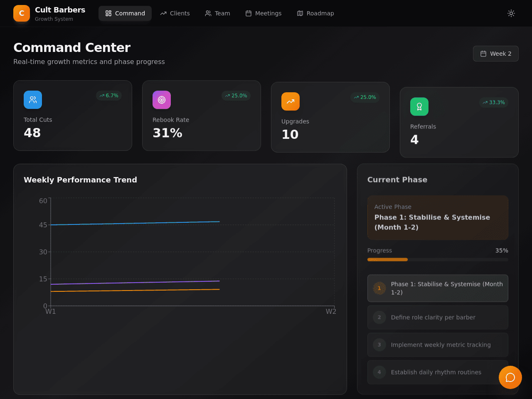
Task: Click the blue line in the weekly trend chart
Action: [135, 223]
